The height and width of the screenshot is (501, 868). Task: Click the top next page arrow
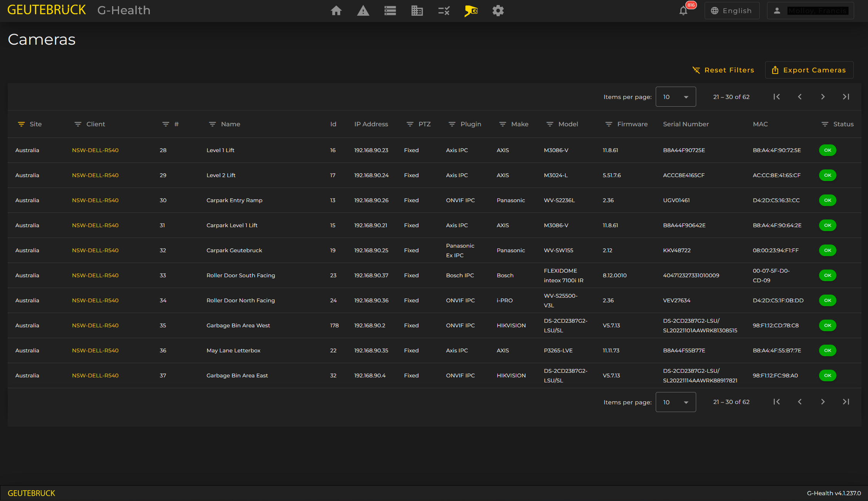pos(823,97)
